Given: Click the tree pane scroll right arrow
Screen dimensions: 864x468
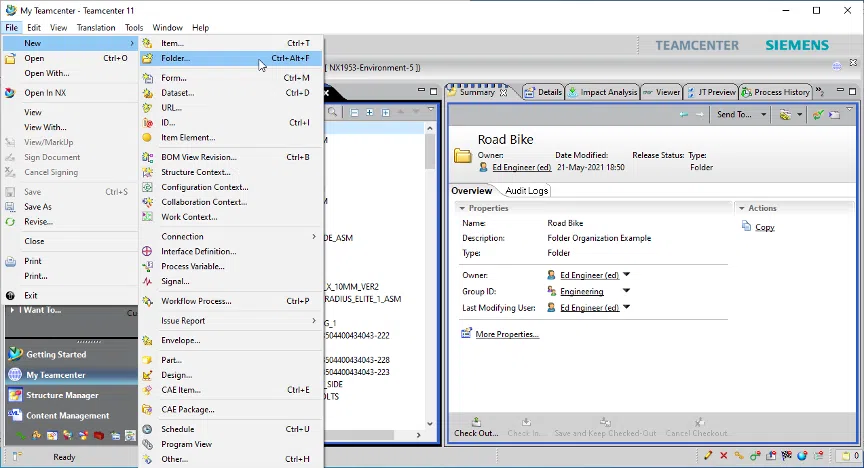Looking at the screenshot, I should click(418, 435).
